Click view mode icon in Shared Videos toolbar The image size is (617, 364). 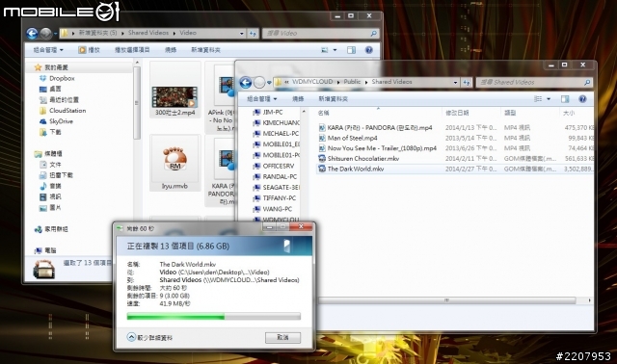[x=538, y=99]
